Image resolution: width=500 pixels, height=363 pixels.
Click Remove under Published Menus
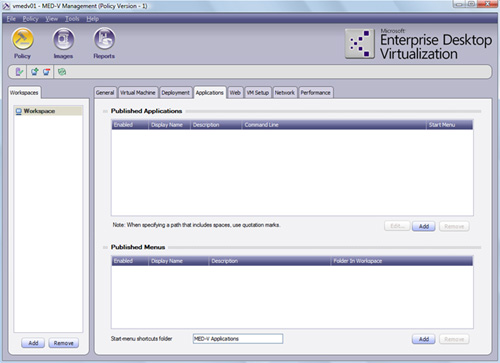(x=454, y=339)
